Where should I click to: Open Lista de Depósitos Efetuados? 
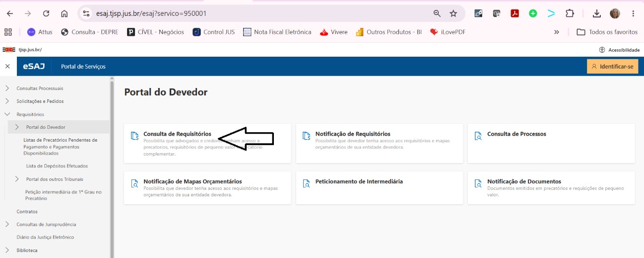[57, 166]
